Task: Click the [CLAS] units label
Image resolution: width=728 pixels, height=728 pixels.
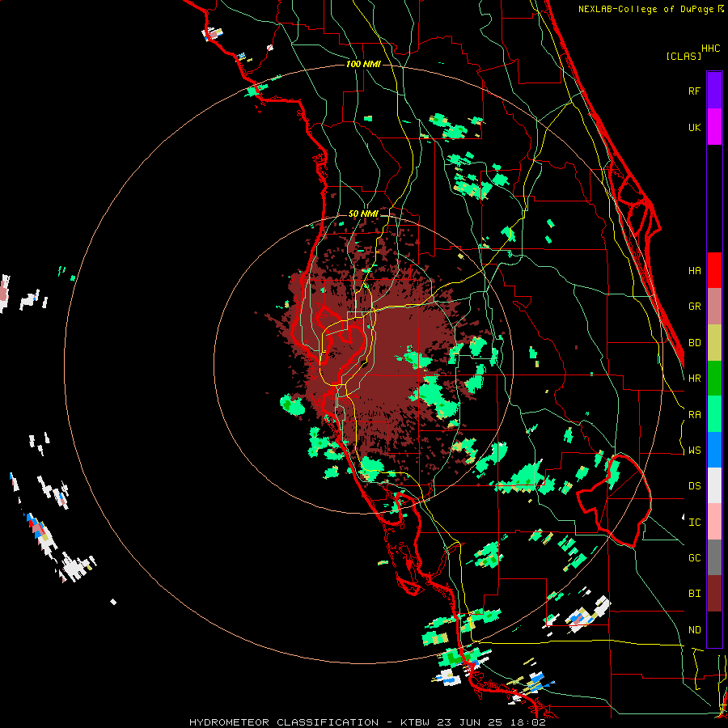Action: (684, 56)
